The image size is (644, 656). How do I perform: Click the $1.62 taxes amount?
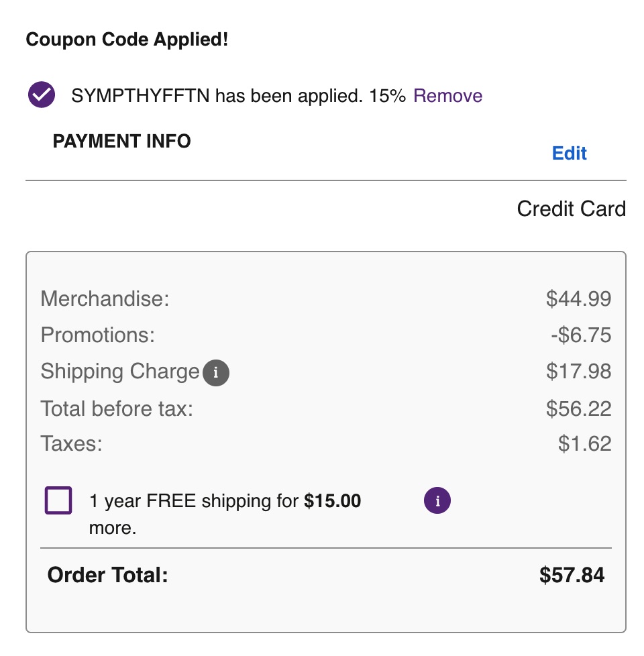584,444
